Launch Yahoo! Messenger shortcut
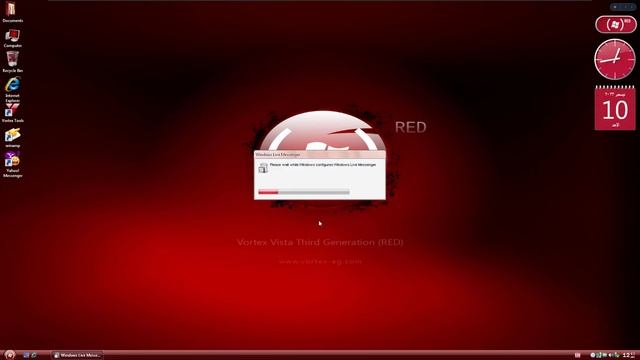This screenshot has height=360, width=640. (x=12, y=164)
